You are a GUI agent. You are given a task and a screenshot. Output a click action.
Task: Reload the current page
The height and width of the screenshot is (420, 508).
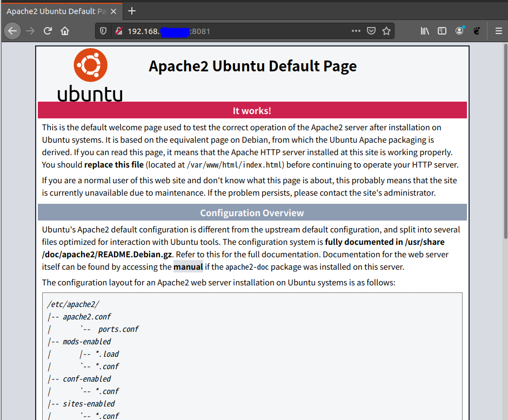48,31
